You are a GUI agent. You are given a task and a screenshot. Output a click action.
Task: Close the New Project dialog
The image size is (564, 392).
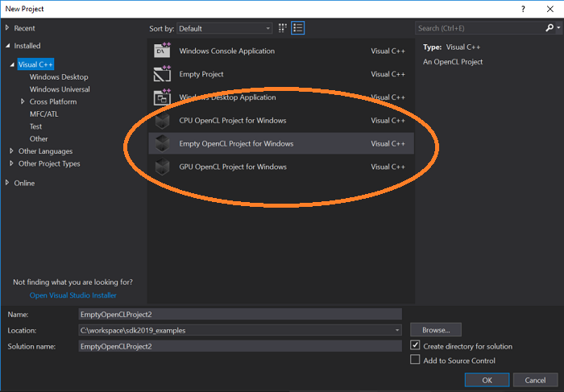[x=550, y=9]
